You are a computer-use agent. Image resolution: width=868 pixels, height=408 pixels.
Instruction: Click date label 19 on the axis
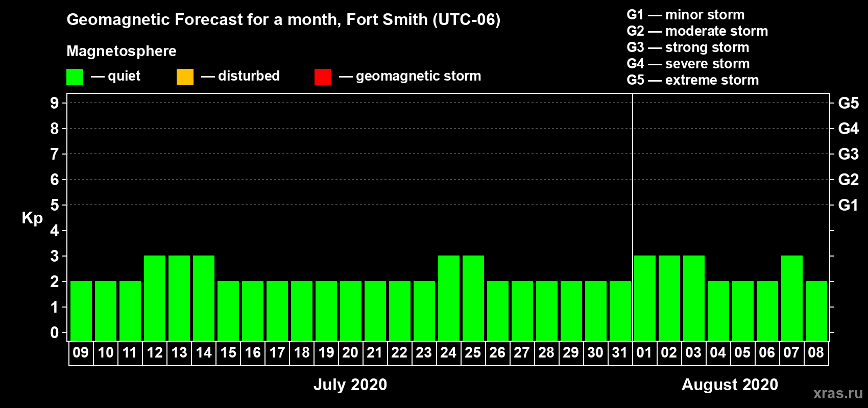pos(326,352)
